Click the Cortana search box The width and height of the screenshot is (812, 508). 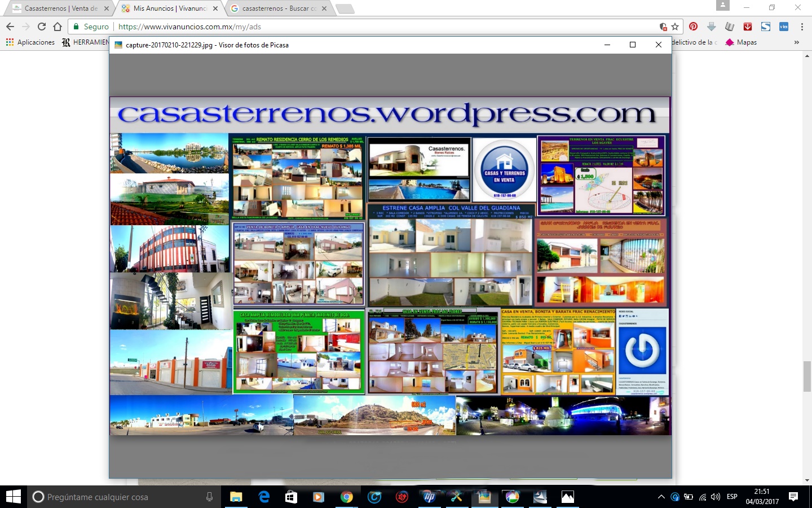coord(124,497)
